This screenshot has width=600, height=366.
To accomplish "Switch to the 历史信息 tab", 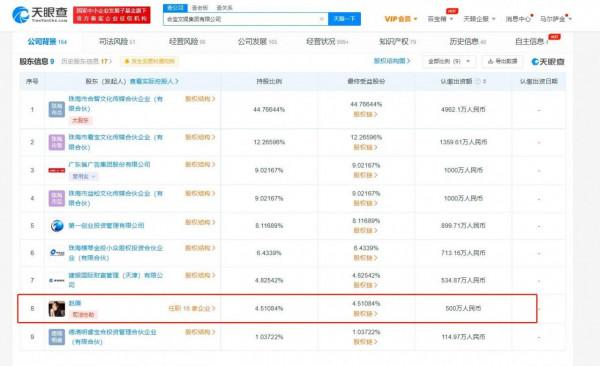I will 467,42.
